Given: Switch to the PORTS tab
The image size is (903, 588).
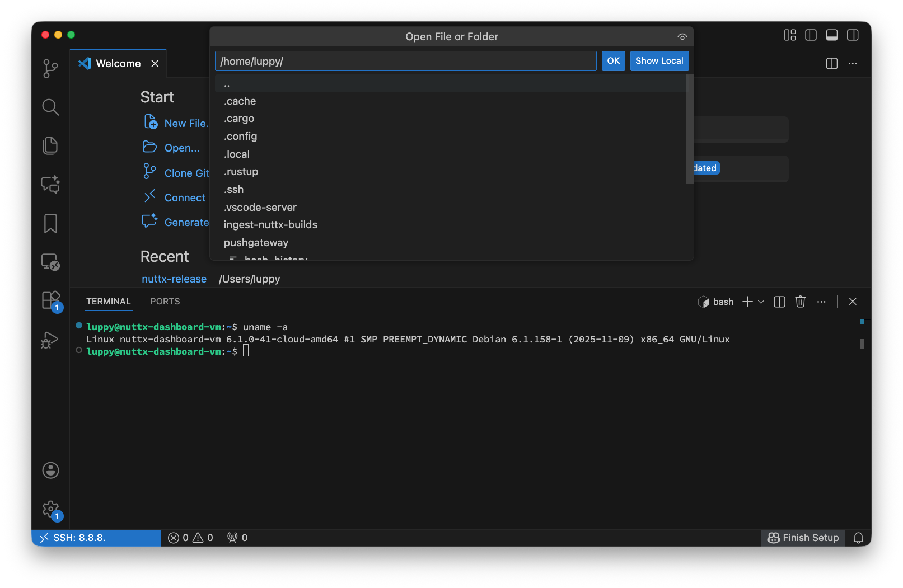Looking at the screenshot, I should coord(165,301).
